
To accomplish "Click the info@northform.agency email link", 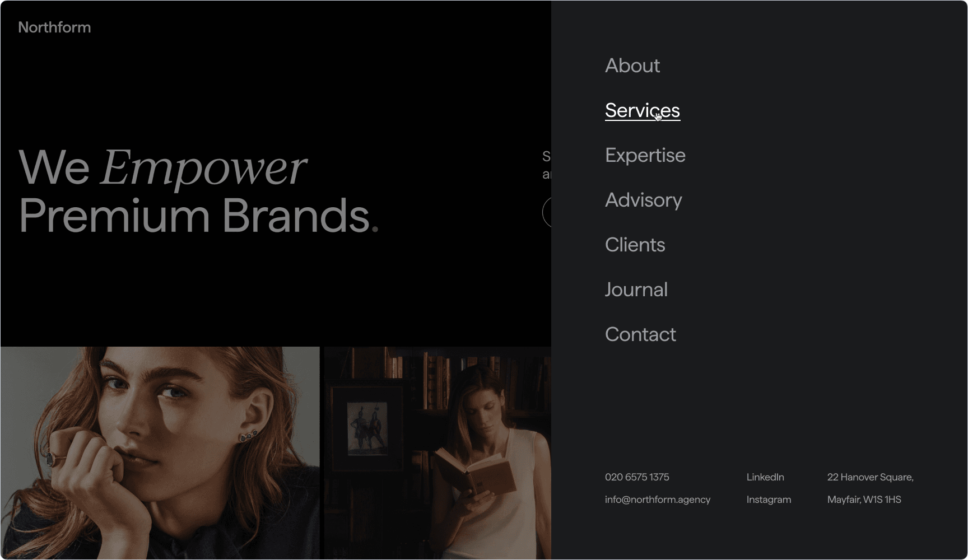I will 658,500.
